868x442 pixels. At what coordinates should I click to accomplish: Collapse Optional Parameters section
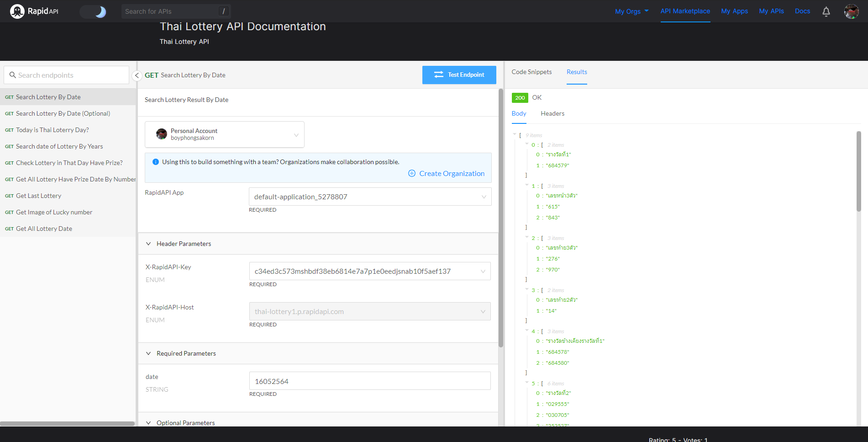click(x=148, y=423)
